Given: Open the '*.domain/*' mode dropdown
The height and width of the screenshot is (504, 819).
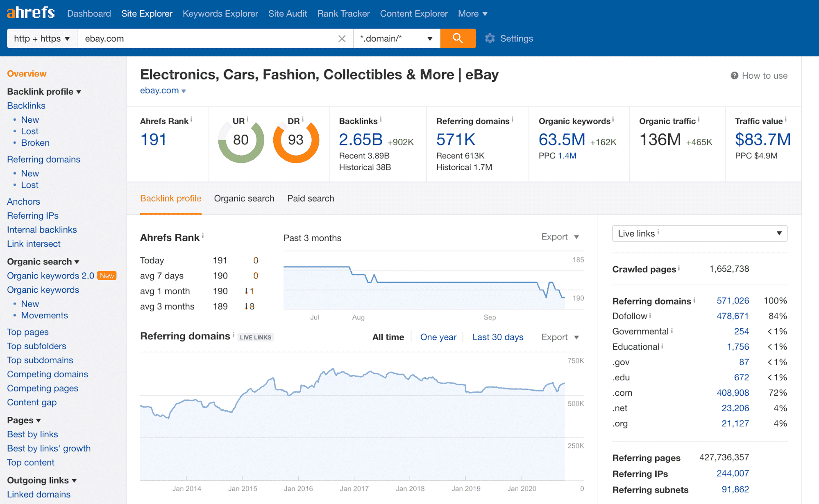Looking at the screenshot, I should (x=396, y=38).
